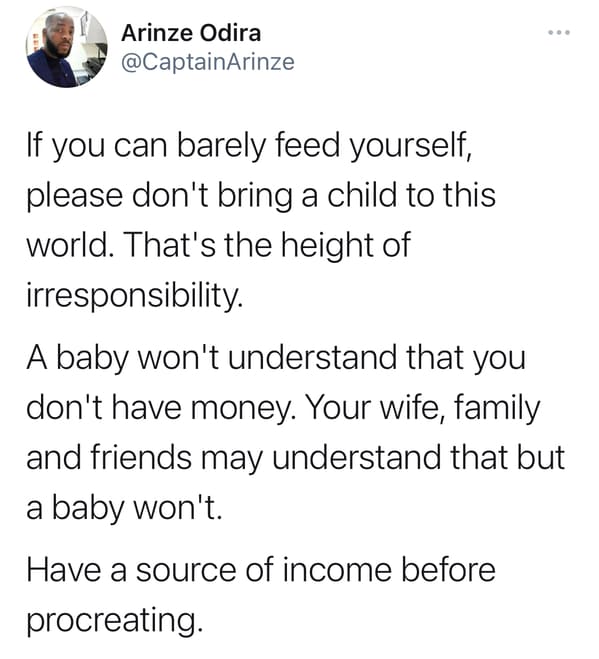Click the line 'Have a source of income before'
599x659 pixels.
pyautogui.click(x=261, y=570)
